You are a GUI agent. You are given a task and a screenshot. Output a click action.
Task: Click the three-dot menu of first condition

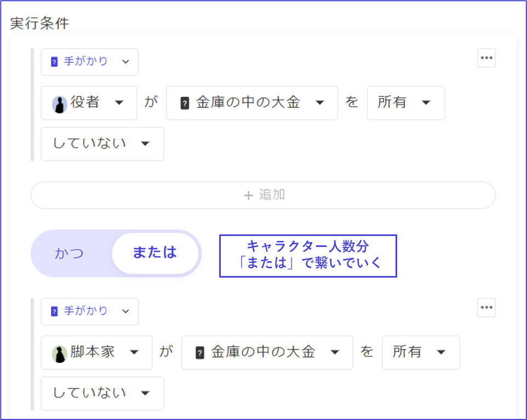(x=486, y=58)
